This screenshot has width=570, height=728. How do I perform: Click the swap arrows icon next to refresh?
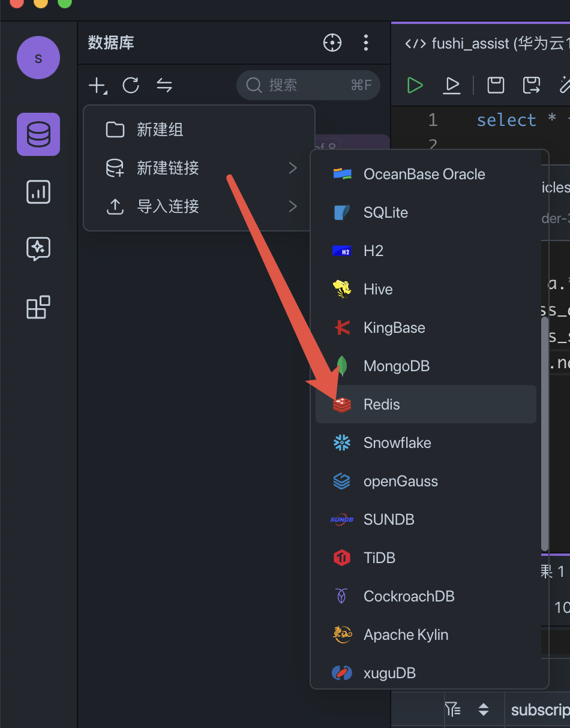pyautogui.click(x=164, y=85)
